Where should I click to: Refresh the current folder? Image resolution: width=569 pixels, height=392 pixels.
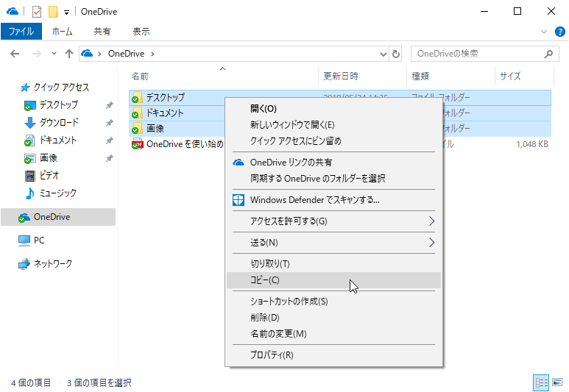[396, 54]
